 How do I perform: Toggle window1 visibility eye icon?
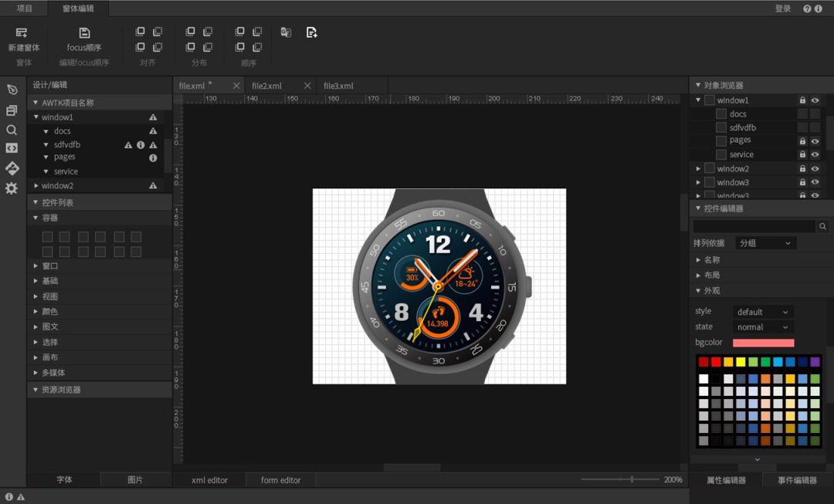815,100
